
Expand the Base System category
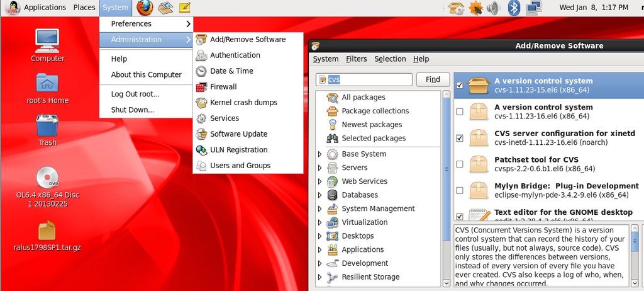tap(319, 154)
